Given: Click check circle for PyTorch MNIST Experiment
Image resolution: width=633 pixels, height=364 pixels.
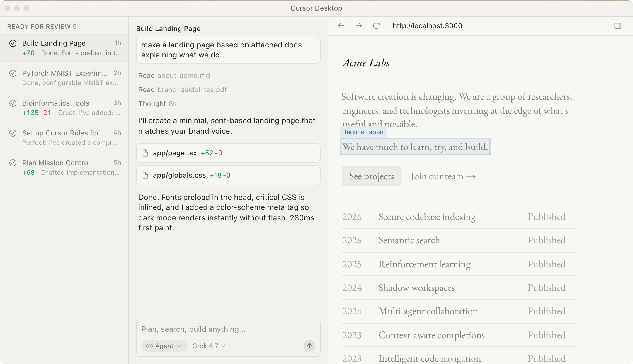Looking at the screenshot, I should (x=13, y=73).
